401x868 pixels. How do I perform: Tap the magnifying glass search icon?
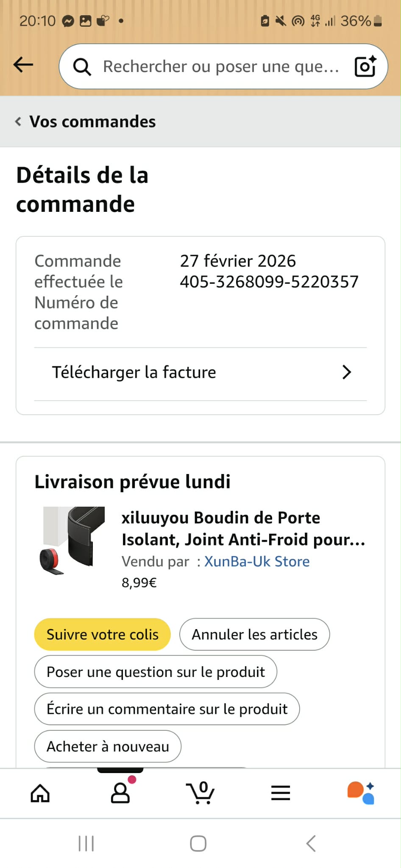coord(82,67)
